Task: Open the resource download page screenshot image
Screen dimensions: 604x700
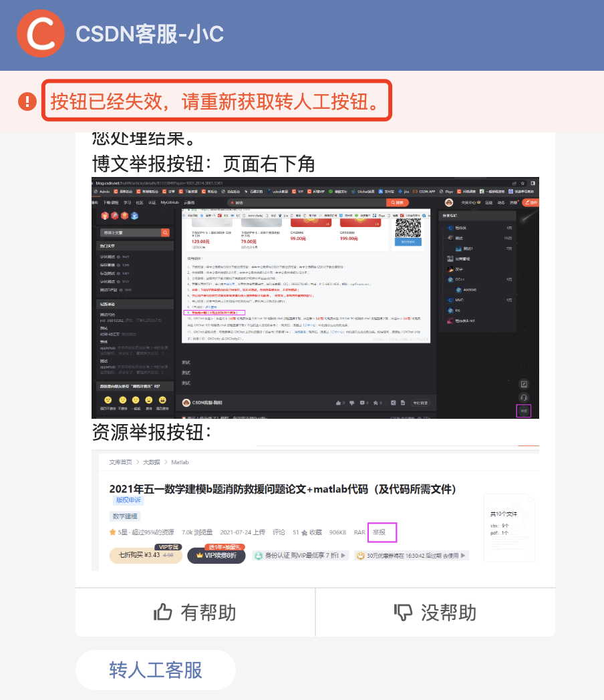Action: point(315,508)
